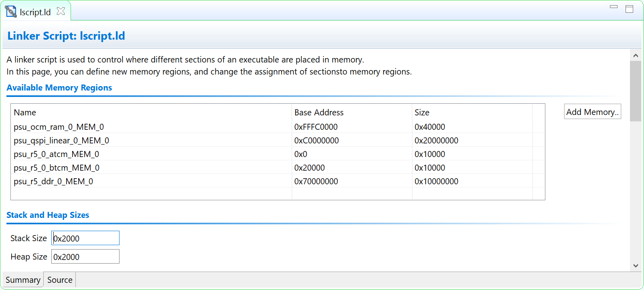This screenshot has height=290, width=644.
Task: Click the lscript.ld file icon in tab
Action: tap(11, 12)
